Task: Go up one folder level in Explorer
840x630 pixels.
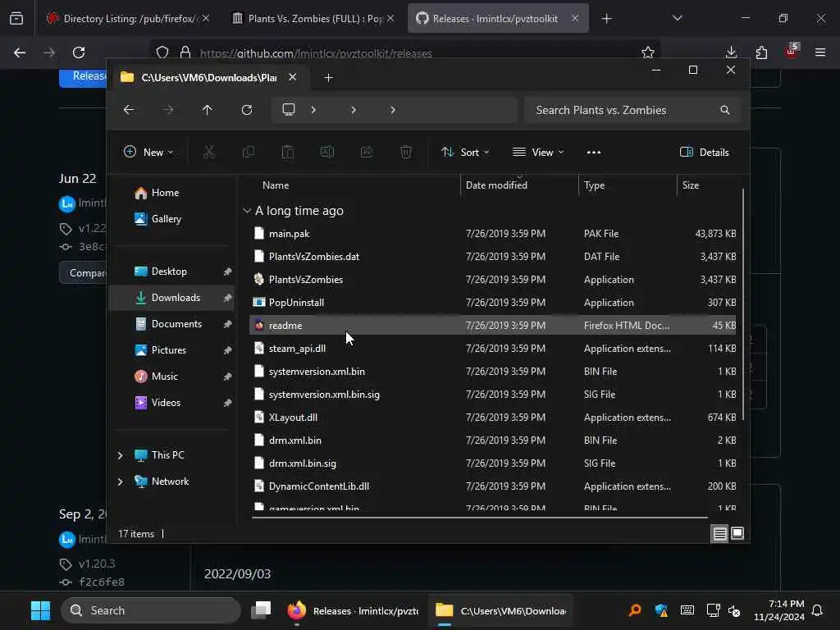Action: tap(208, 110)
